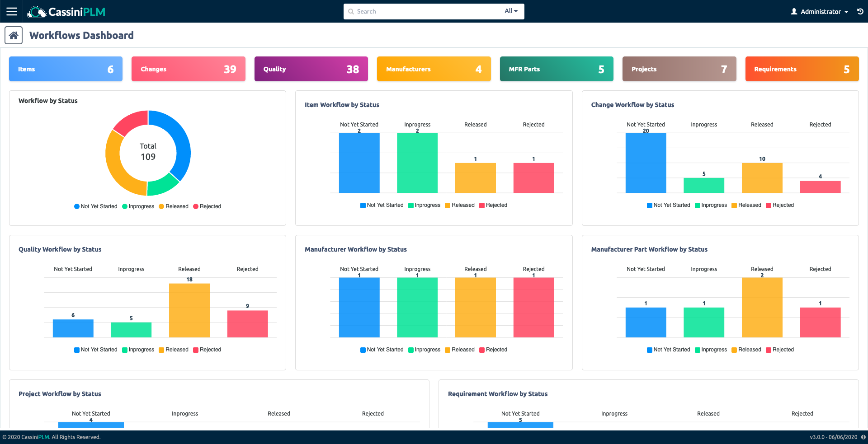Open the Changes summary card

[x=188, y=69]
